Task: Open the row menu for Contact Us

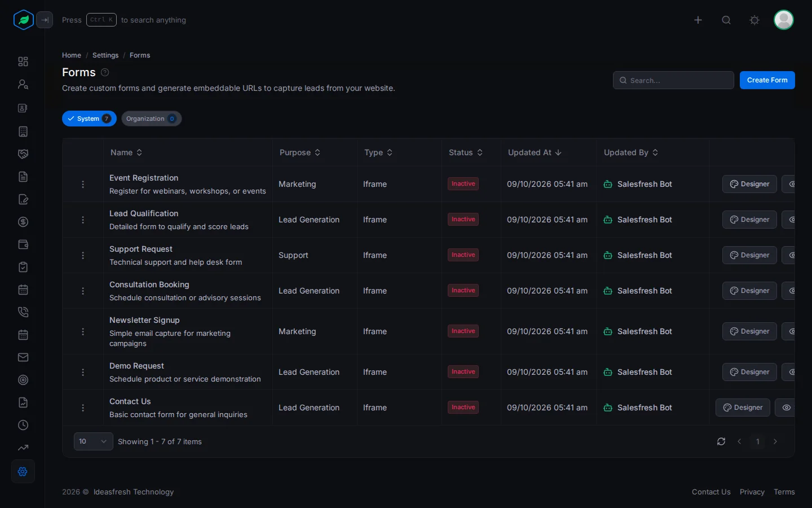Action: pos(83,408)
